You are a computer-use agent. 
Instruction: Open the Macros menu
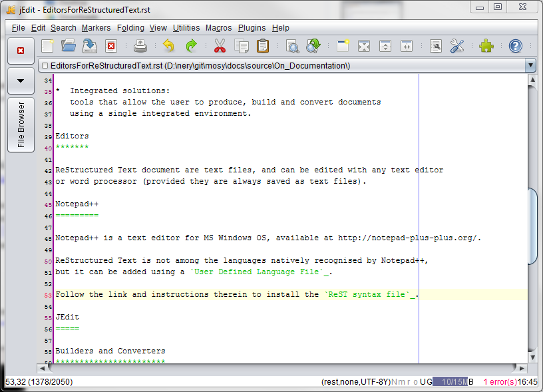pos(218,28)
